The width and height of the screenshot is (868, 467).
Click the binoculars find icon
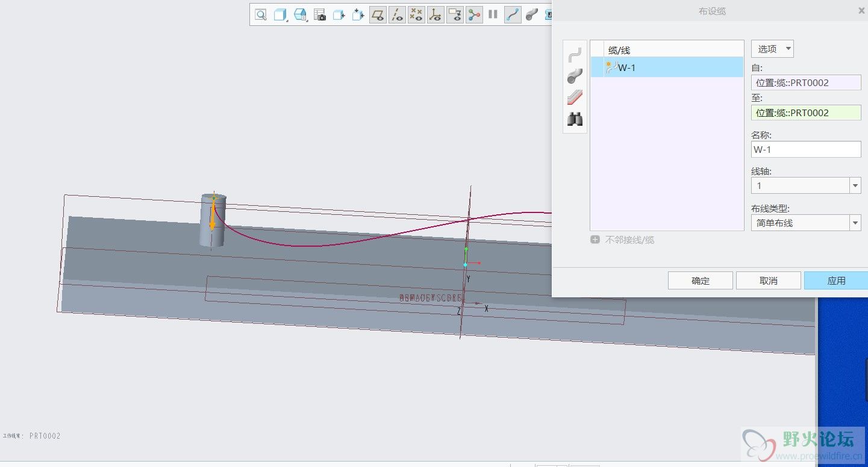575,119
